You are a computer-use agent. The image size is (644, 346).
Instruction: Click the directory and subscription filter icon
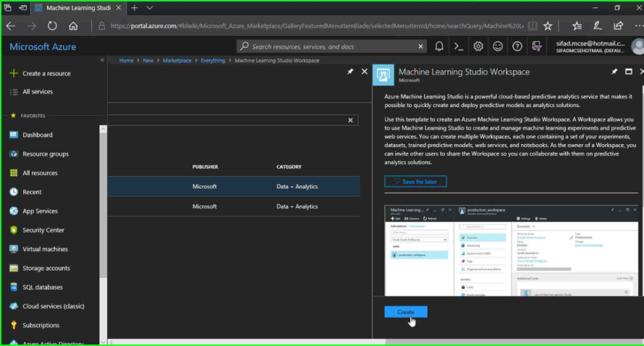(x=537, y=47)
